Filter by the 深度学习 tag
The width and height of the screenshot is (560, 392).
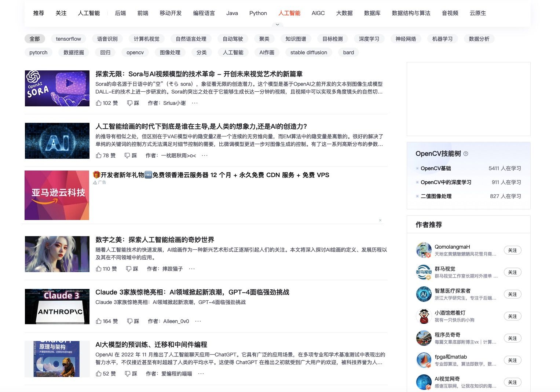pos(369,39)
